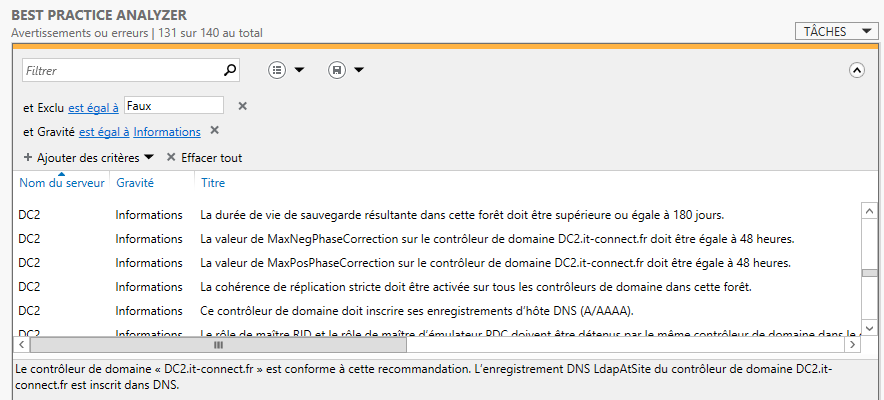Screen dimensions: 884x400
Task: Remove the Gravité filter criterion
Action: tap(214, 131)
